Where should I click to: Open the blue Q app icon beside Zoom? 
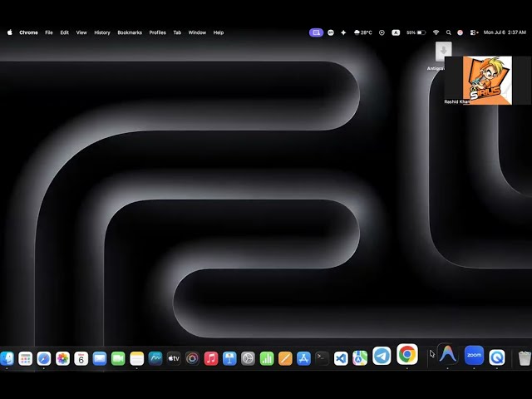pyautogui.click(x=497, y=357)
